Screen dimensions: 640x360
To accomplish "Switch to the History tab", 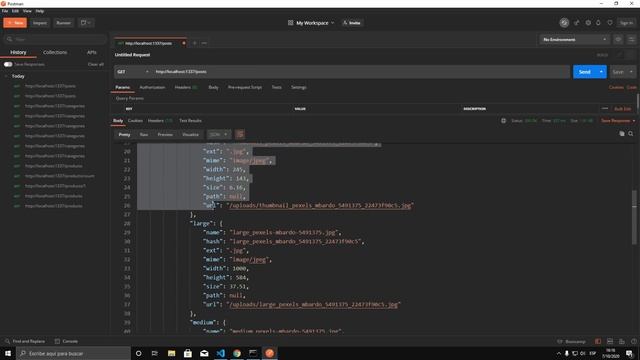I will click(x=18, y=52).
